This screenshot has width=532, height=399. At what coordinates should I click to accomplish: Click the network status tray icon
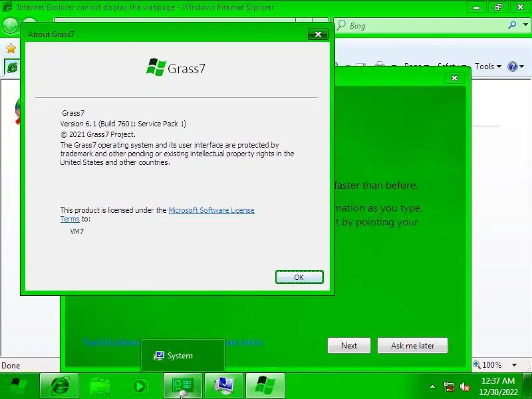point(448,386)
